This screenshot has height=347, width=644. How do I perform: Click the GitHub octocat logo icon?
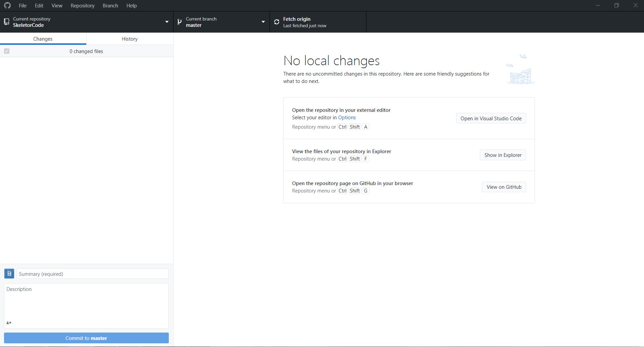coord(7,5)
